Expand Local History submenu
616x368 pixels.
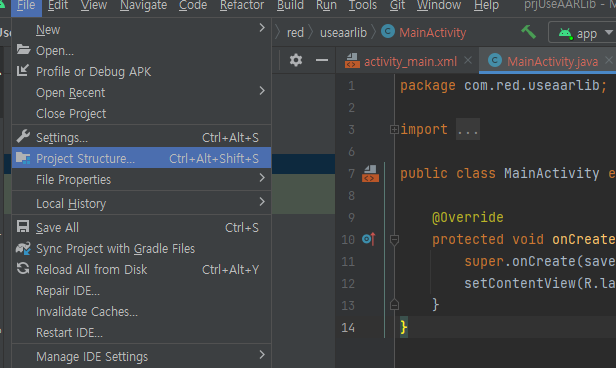tap(141, 203)
